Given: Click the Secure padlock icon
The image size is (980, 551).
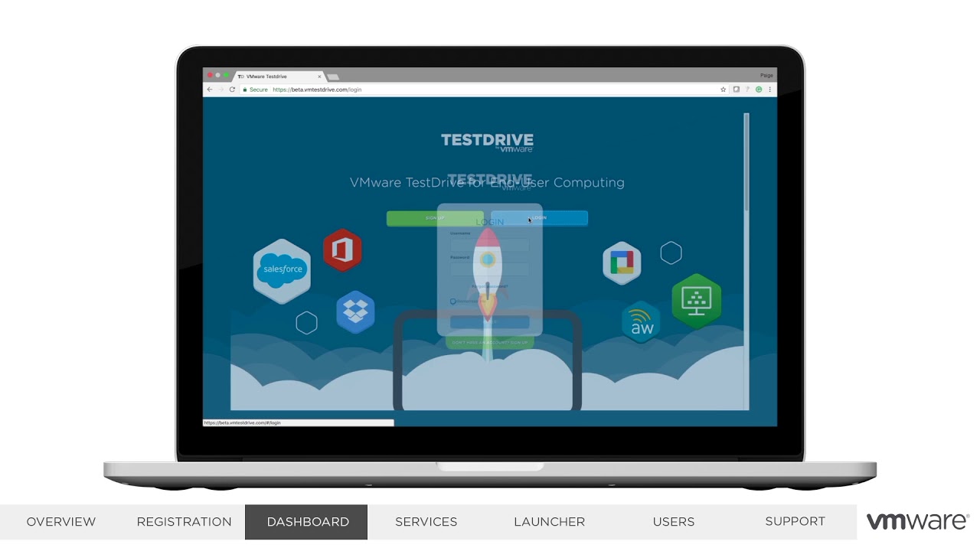Looking at the screenshot, I should coord(245,90).
